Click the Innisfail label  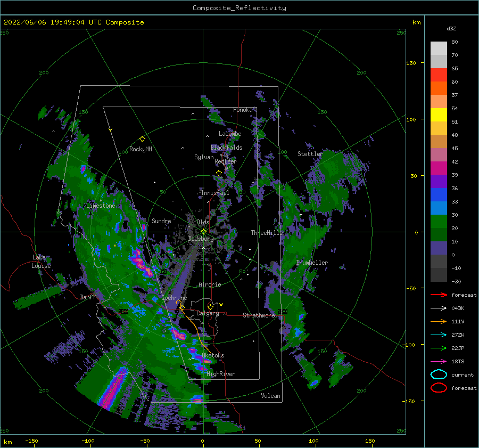click(215, 193)
